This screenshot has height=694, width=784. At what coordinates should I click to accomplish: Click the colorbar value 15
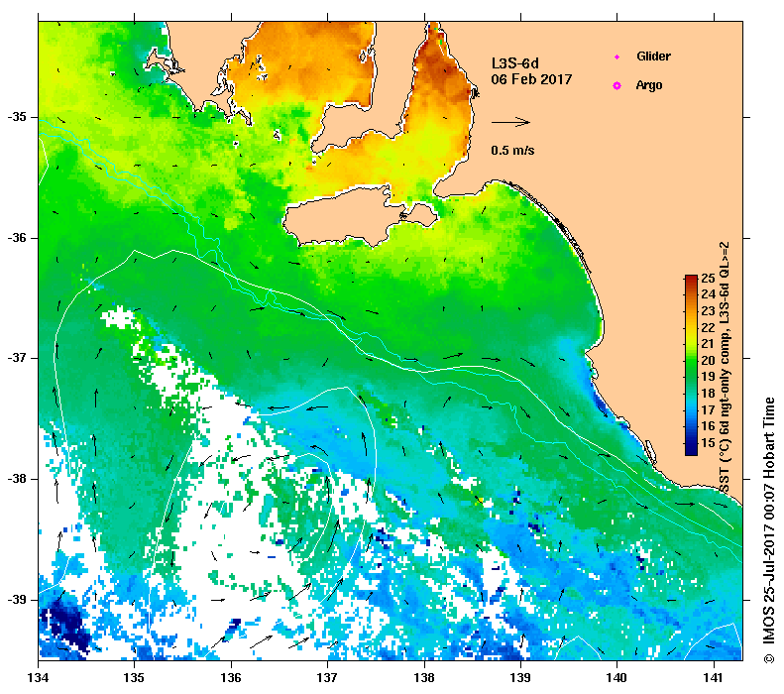click(x=708, y=442)
